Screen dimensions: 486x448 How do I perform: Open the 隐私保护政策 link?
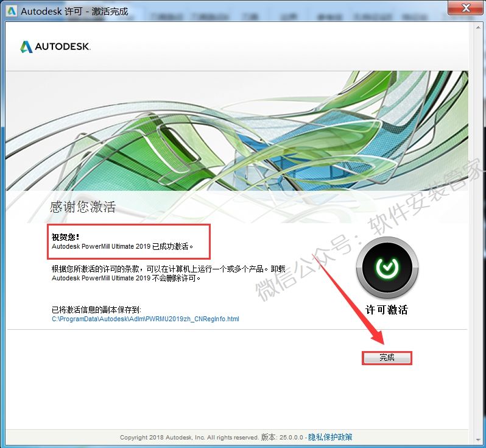point(329,437)
